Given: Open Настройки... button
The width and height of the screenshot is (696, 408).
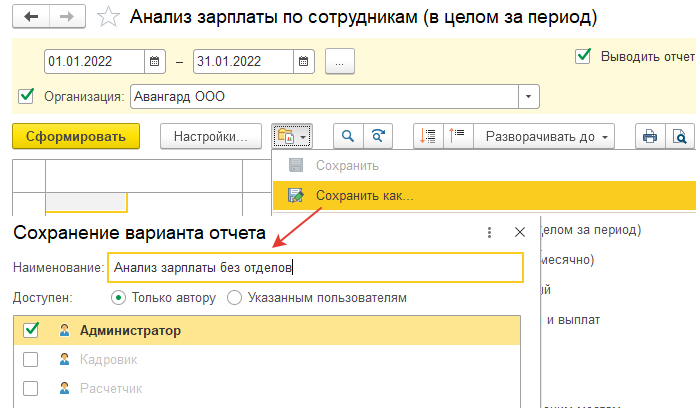Looking at the screenshot, I should pyautogui.click(x=210, y=136).
